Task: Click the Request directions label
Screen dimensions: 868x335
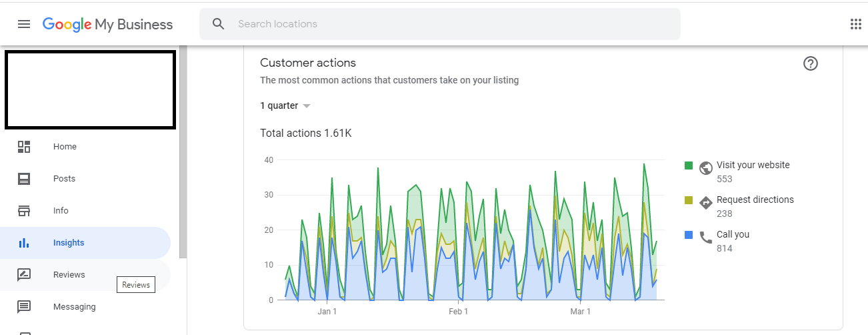Action: pyautogui.click(x=755, y=200)
